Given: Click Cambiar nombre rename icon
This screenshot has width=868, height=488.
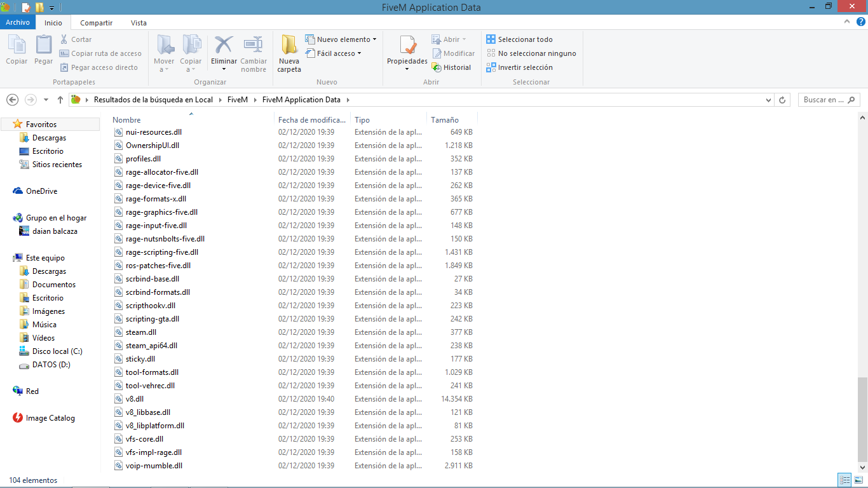Looking at the screenshot, I should tap(254, 44).
